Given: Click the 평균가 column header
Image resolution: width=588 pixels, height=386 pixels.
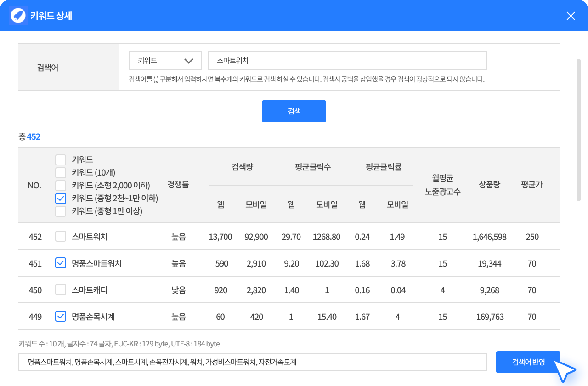Looking at the screenshot, I should 532,185.
